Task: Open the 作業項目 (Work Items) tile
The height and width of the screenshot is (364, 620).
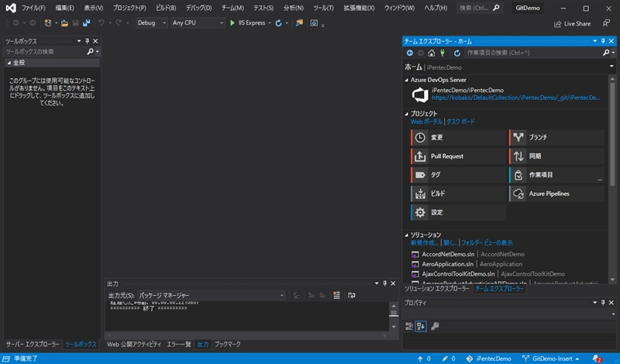Action: point(556,175)
